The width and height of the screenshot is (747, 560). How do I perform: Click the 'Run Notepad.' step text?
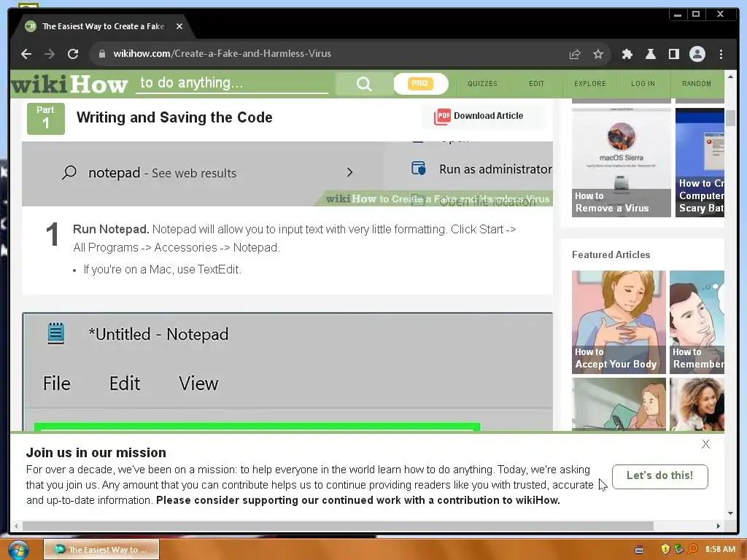coord(111,230)
